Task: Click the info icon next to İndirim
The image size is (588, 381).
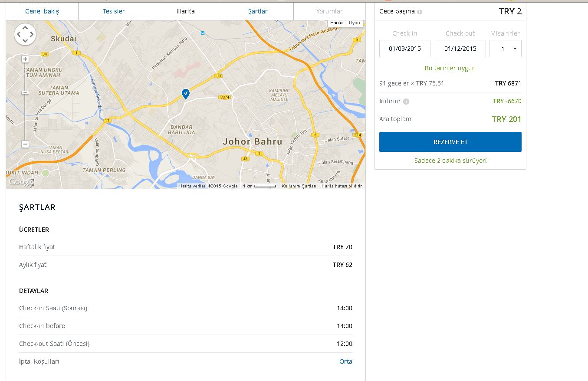Action: pyautogui.click(x=406, y=102)
